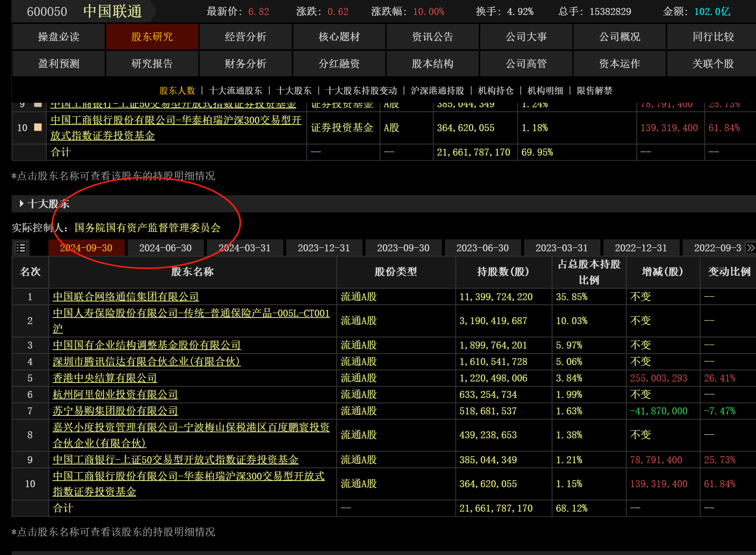The width and height of the screenshot is (756, 555).
Task: Open 上证50 ETF fund in lower table
Action: (x=176, y=460)
